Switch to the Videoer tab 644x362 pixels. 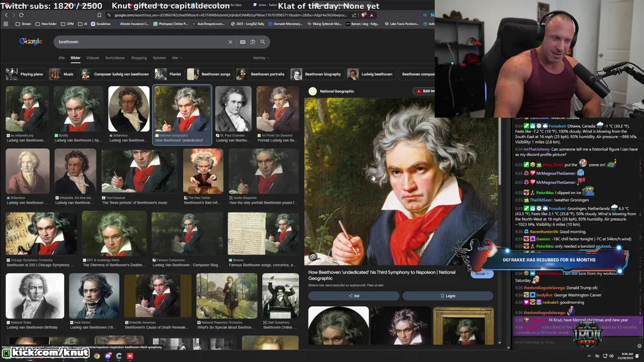pyautogui.click(x=93, y=58)
